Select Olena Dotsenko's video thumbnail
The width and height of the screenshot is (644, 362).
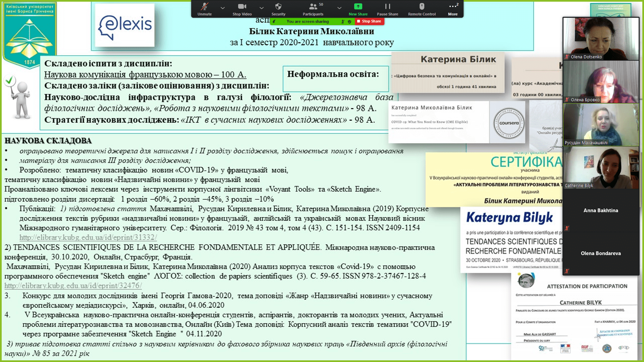point(600,39)
